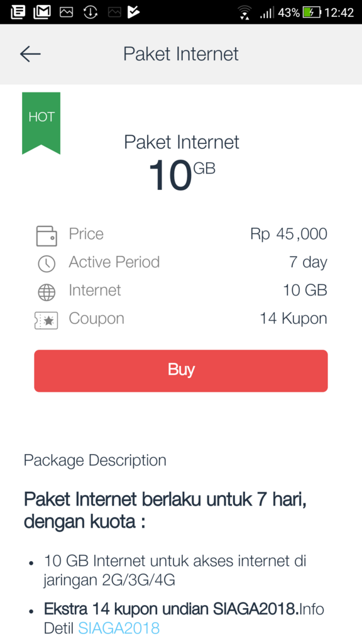Tap the checkmark app notification icon
This screenshot has width=362, height=644.
pyautogui.click(x=133, y=13)
